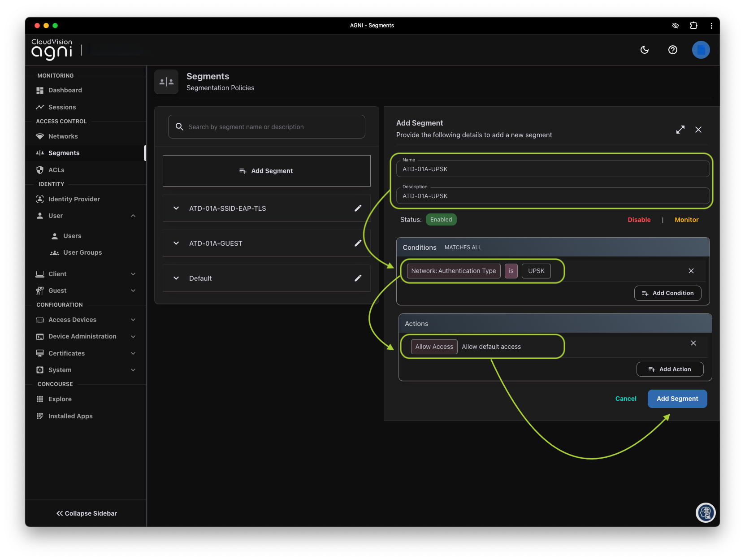Toggle dark mode moon icon
This screenshot has width=745, height=560.
point(645,50)
